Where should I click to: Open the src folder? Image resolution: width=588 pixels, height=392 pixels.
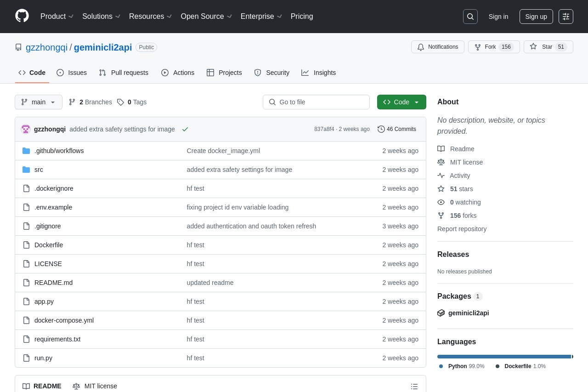tap(39, 170)
